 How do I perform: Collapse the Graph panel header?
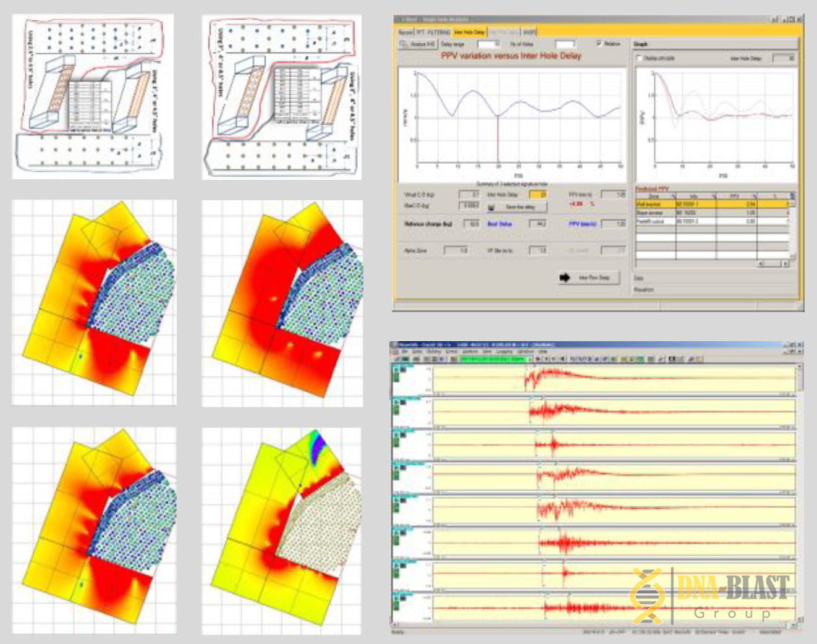[x=716, y=44]
